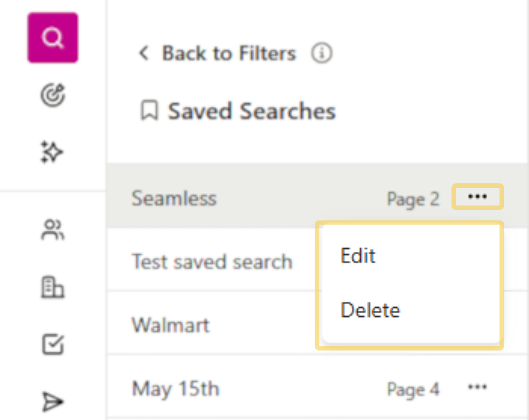The width and height of the screenshot is (529, 420).
Task: Select the Test saved search entry
Action: tap(212, 262)
